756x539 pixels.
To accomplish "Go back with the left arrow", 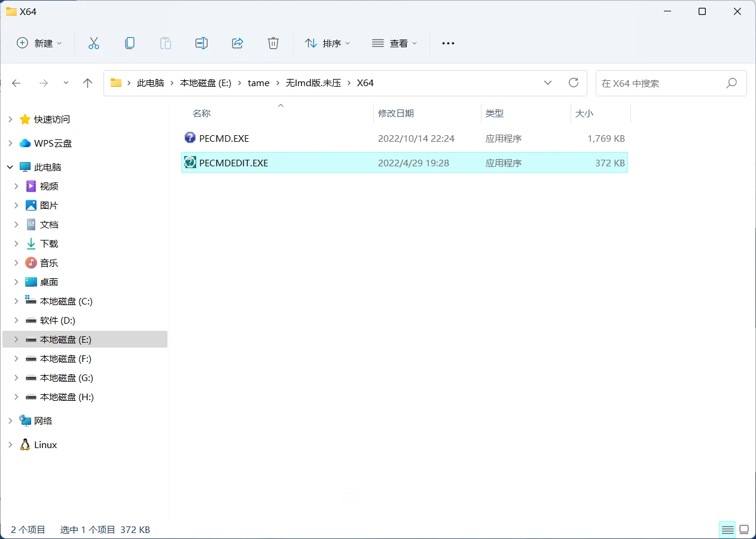I will pyautogui.click(x=17, y=83).
